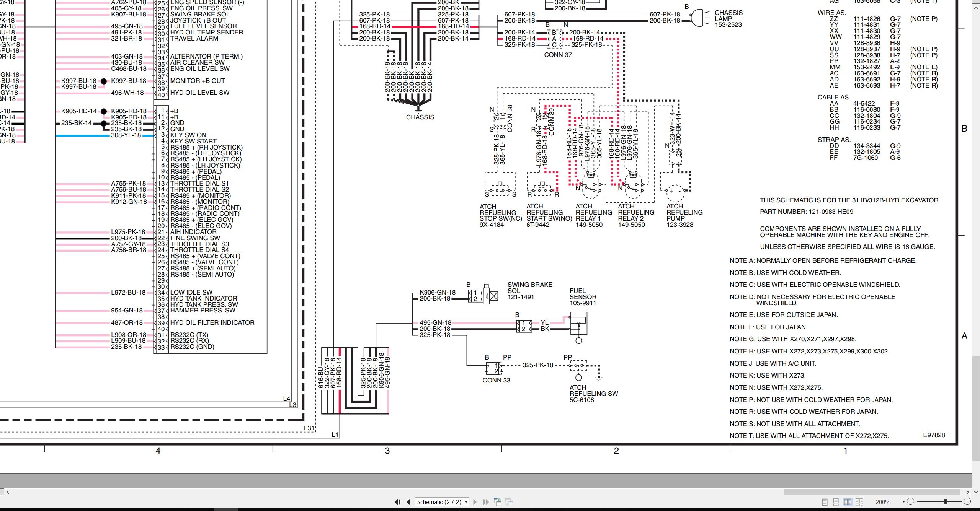Click ATCH REFUELING START SW(NO) label
This screenshot has width=980, height=511.
[x=549, y=215]
